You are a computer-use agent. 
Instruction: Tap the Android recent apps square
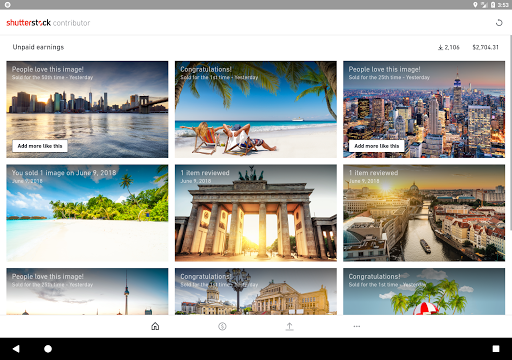pos(496,349)
